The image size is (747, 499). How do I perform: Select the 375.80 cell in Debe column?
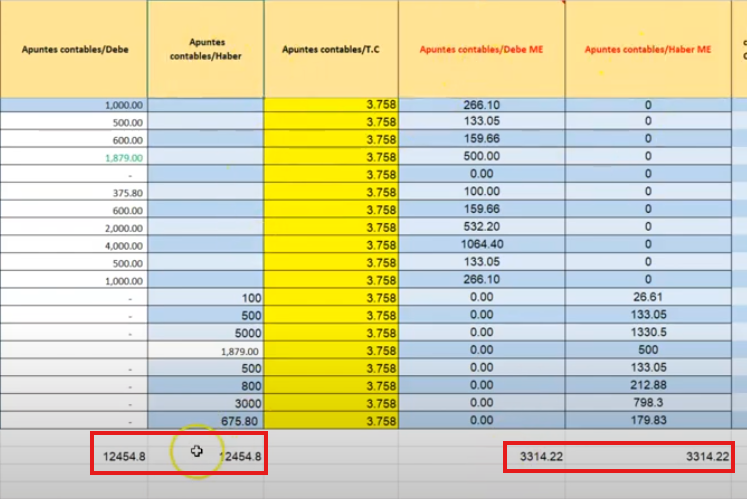pyautogui.click(x=126, y=192)
